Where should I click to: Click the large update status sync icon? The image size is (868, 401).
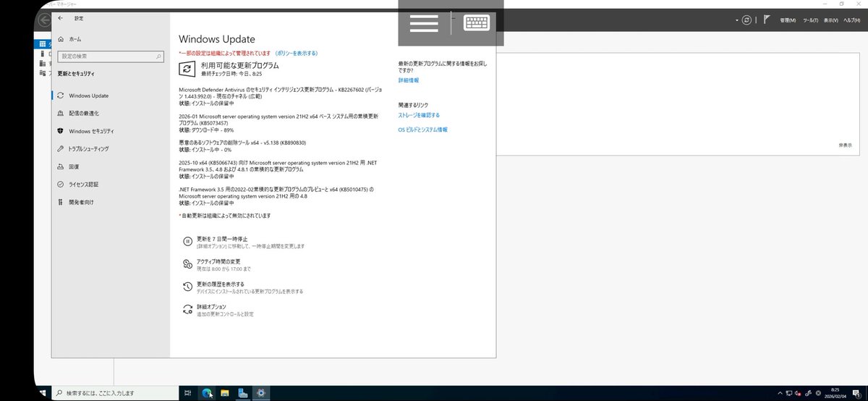point(187,69)
